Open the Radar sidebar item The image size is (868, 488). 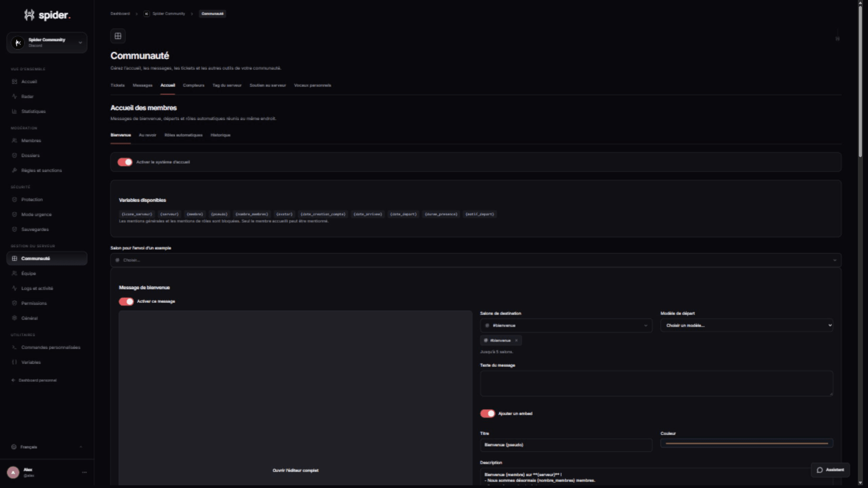click(47, 97)
